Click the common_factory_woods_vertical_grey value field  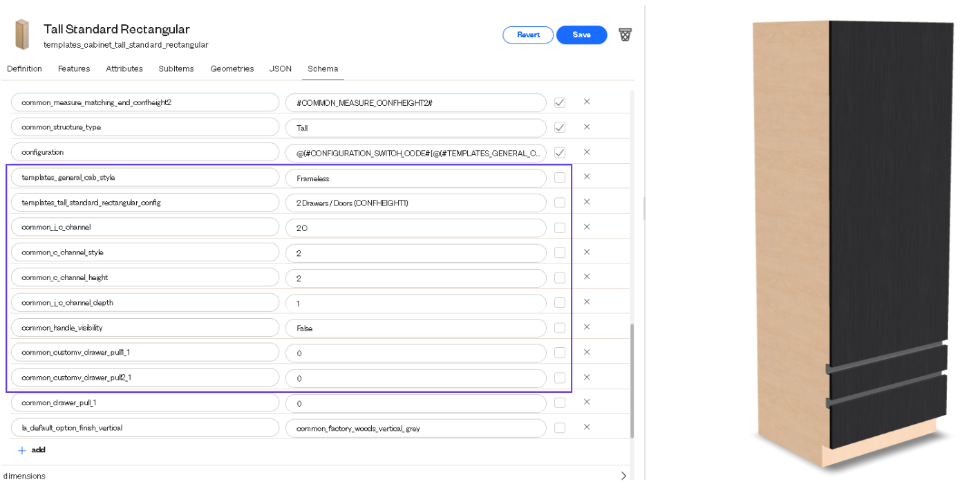coord(416,428)
